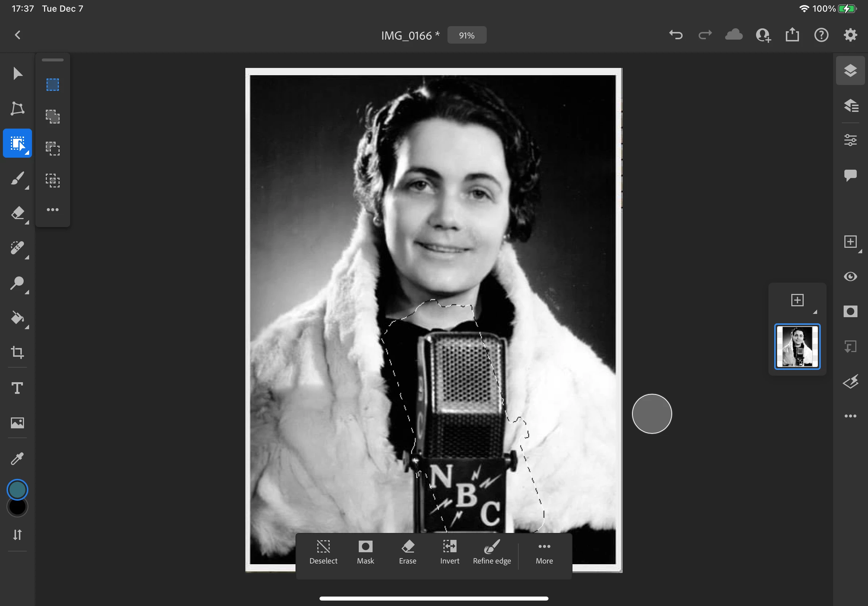Select the Move tool arrow
This screenshot has height=606, width=868.
17,73
